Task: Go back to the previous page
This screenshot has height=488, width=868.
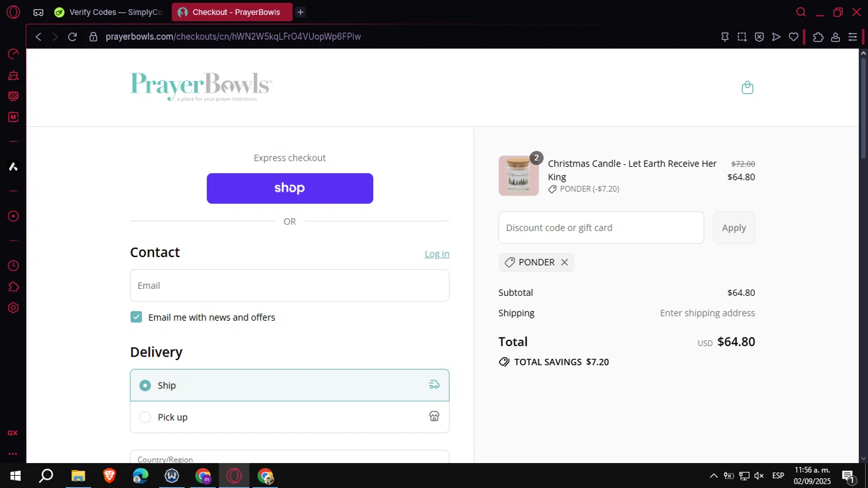Action: point(38,36)
